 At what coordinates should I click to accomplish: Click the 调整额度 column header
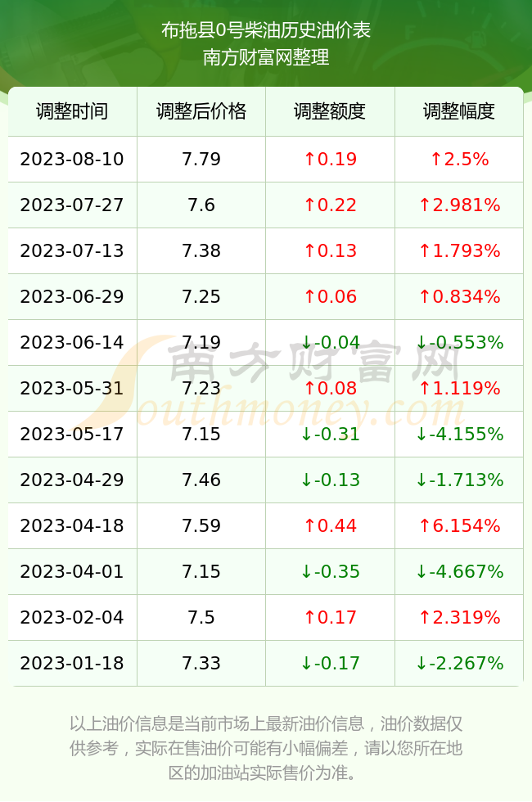pos(330,111)
